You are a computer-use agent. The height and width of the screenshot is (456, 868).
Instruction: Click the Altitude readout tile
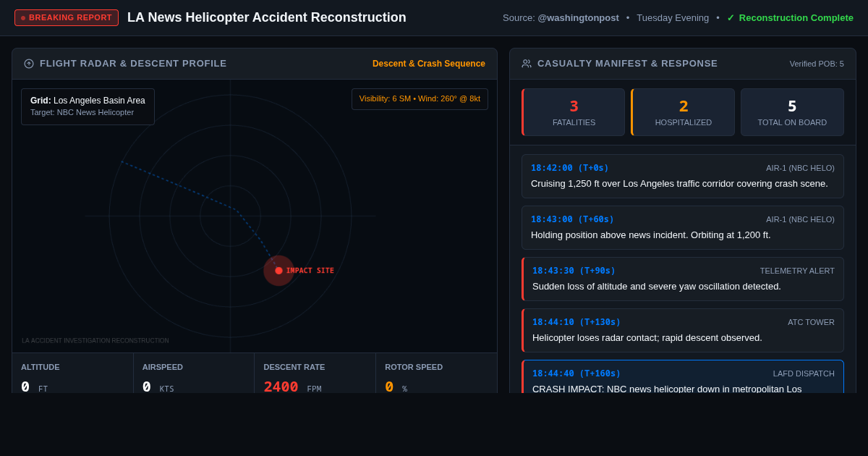tap(72, 373)
